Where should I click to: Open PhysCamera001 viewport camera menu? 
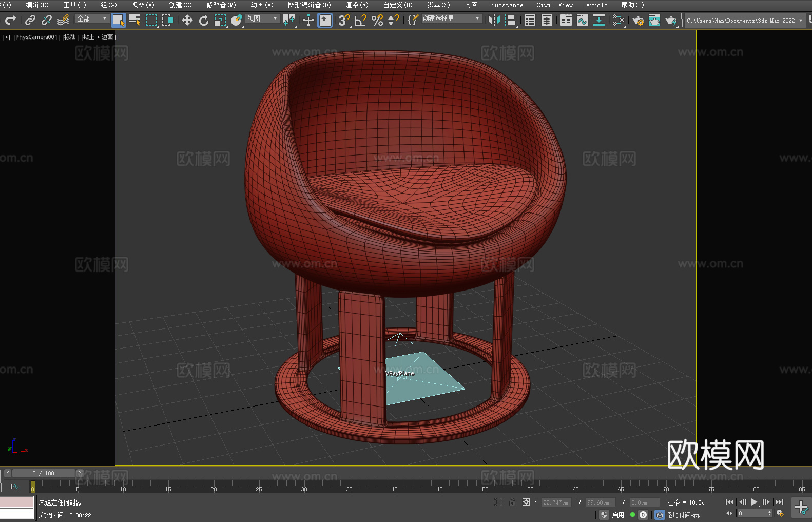click(36, 37)
